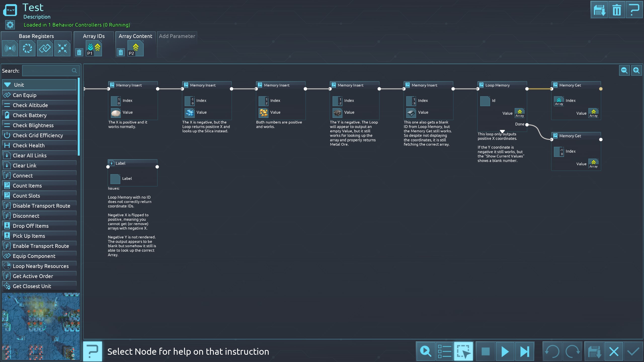Click the save to library icon at top right

(x=599, y=10)
